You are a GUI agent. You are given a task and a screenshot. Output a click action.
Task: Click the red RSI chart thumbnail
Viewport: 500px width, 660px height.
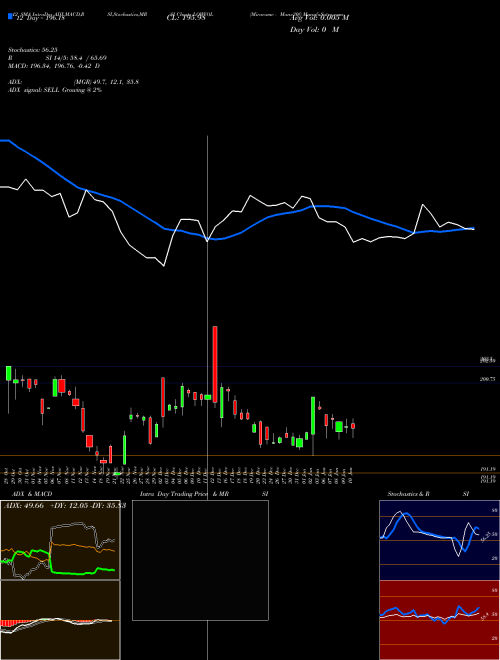(439, 620)
